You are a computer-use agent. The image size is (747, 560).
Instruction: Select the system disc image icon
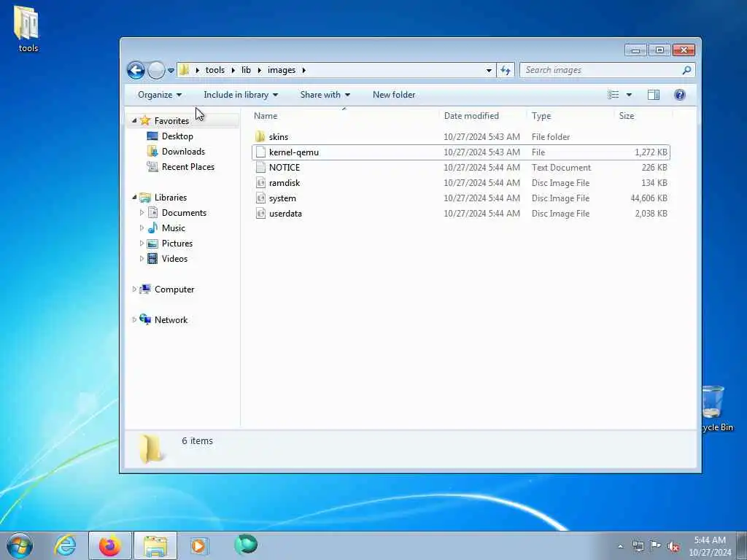(260, 198)
